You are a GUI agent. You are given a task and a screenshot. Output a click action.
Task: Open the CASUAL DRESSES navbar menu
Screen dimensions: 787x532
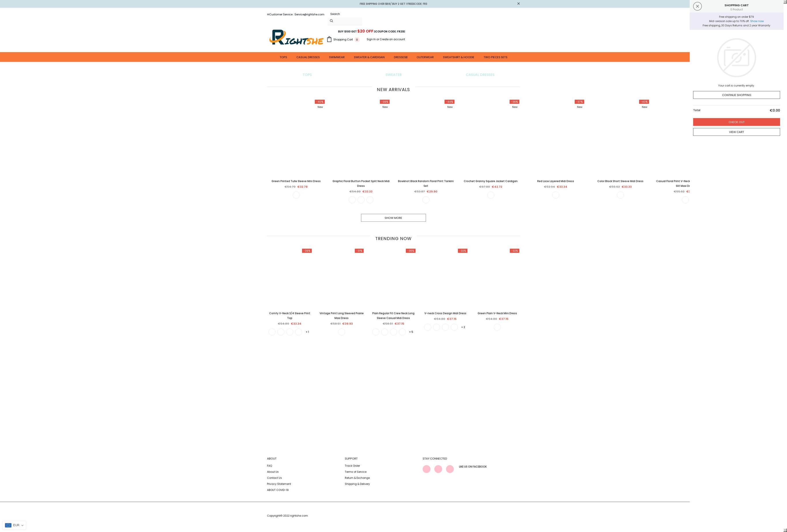[308, 57]
